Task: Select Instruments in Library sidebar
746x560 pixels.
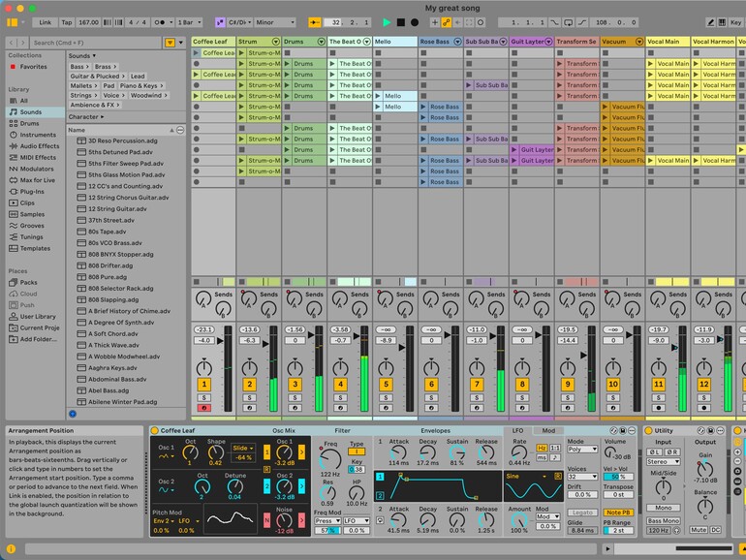Action: (x=38, y=135)
